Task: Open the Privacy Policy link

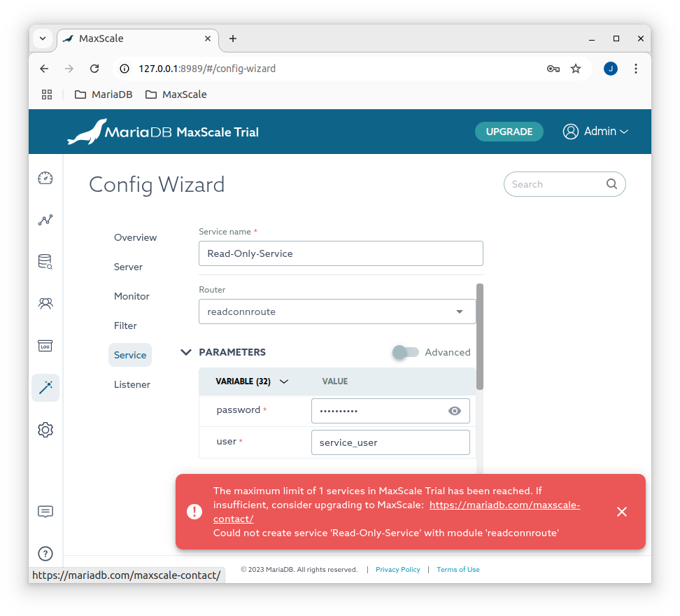Action: point(397,570)
